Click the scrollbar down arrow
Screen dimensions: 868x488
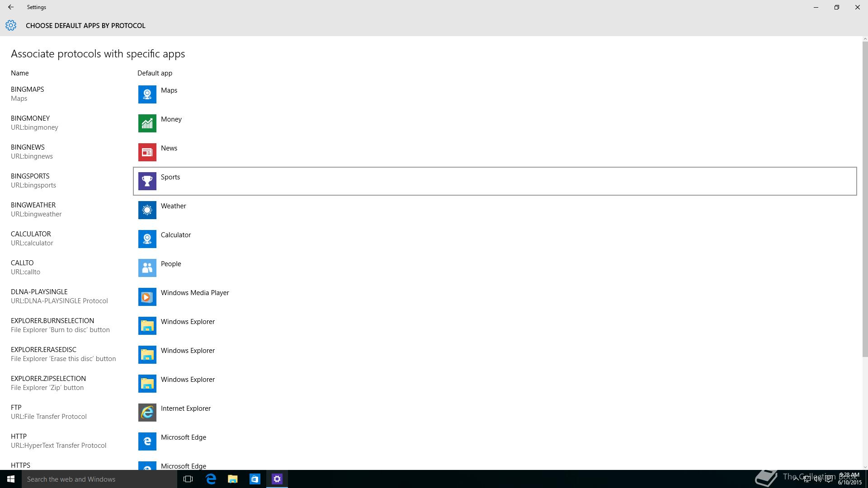(865, 467)
